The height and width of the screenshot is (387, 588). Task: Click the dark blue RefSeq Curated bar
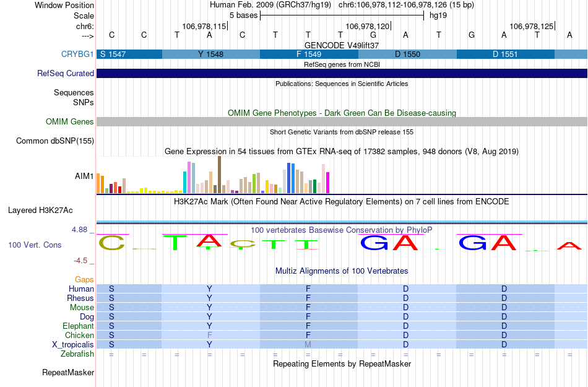[342, 73]
